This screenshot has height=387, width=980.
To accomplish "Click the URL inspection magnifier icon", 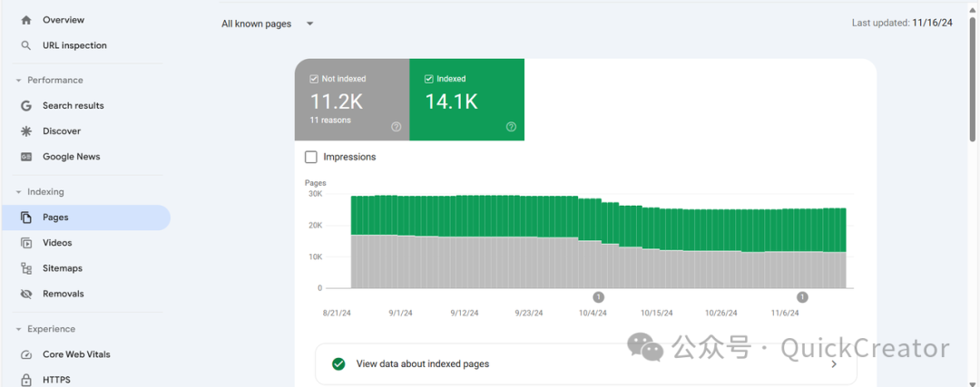I will [x=26, y=45].
